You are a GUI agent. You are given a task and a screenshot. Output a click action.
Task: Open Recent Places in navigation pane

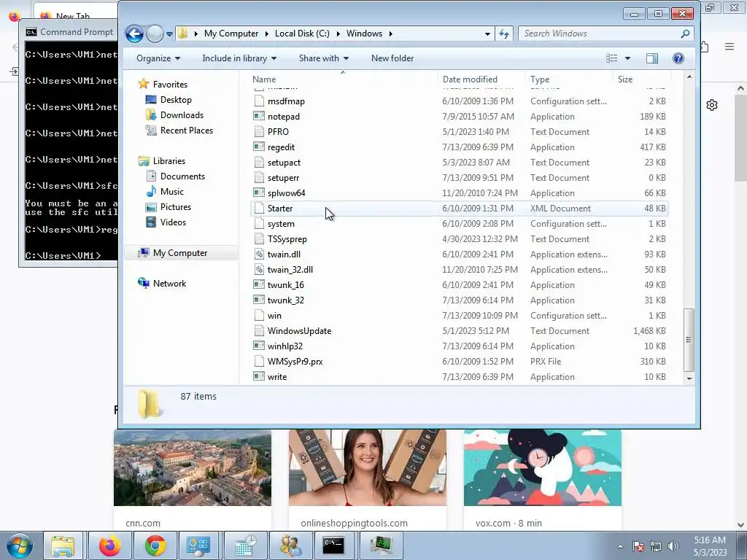(x=186, y=131)
